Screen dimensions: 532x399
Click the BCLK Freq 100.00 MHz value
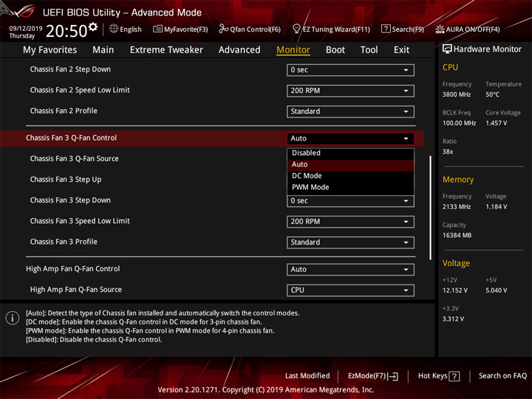pyautogui.click(x=459, y=123)
